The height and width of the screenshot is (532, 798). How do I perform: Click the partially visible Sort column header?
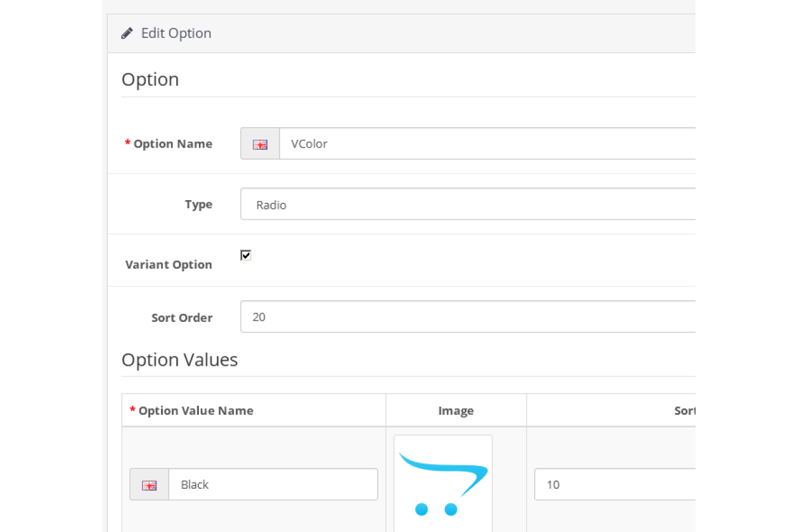(684, 410)
